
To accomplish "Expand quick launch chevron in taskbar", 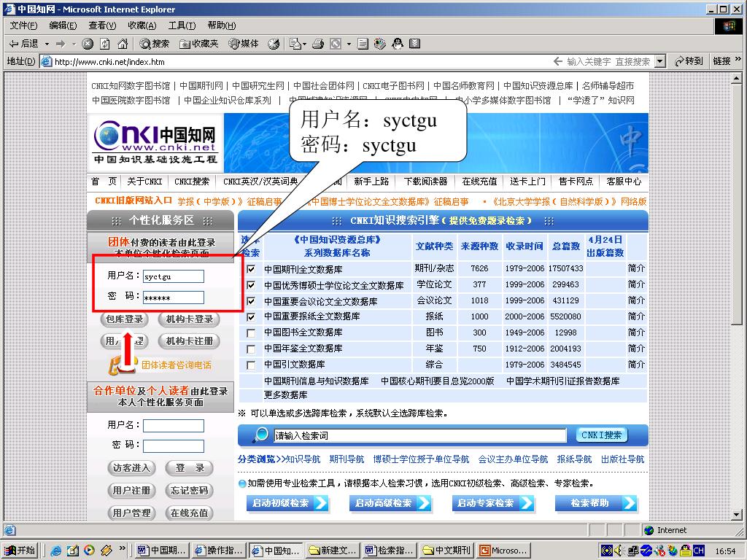I will point(123,548).
